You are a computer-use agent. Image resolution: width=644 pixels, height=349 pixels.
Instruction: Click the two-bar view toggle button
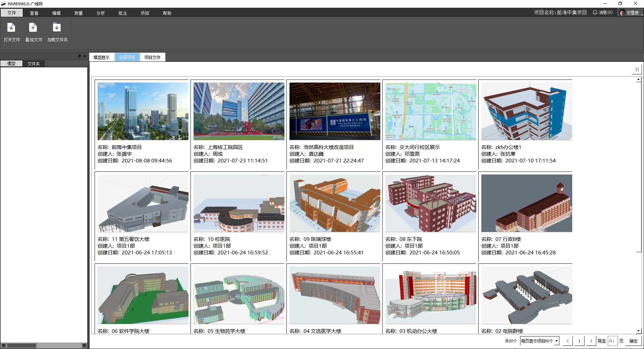(637, 69)
